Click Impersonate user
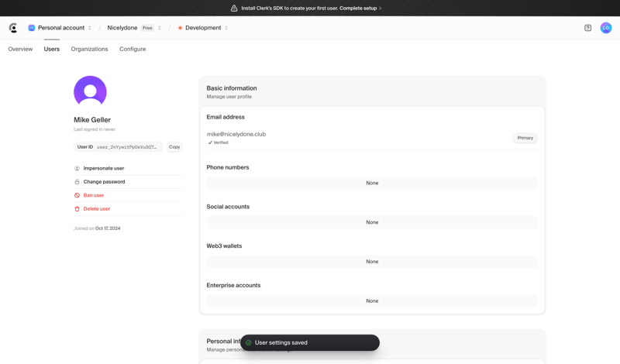This screenshot has width=620, height=364. click(104, 168)
